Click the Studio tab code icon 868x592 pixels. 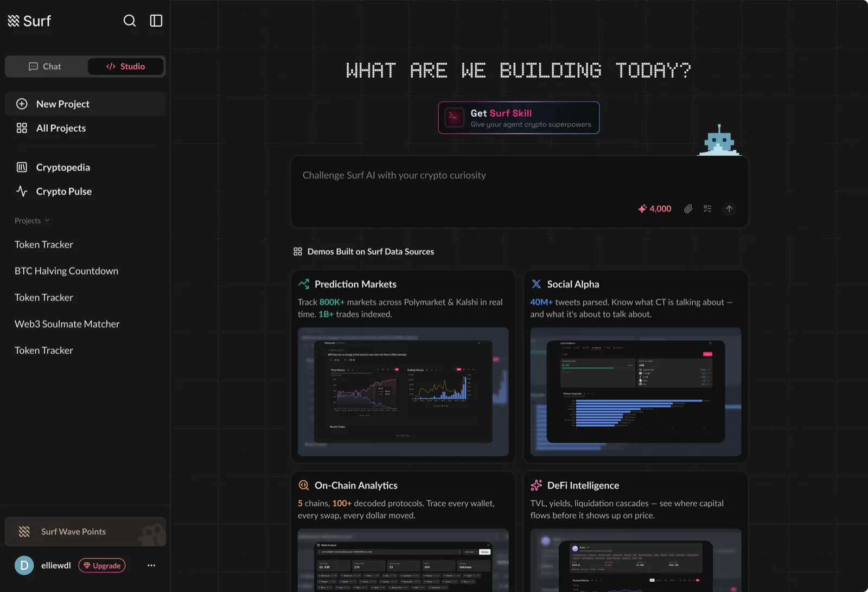[x=111, y=66]
